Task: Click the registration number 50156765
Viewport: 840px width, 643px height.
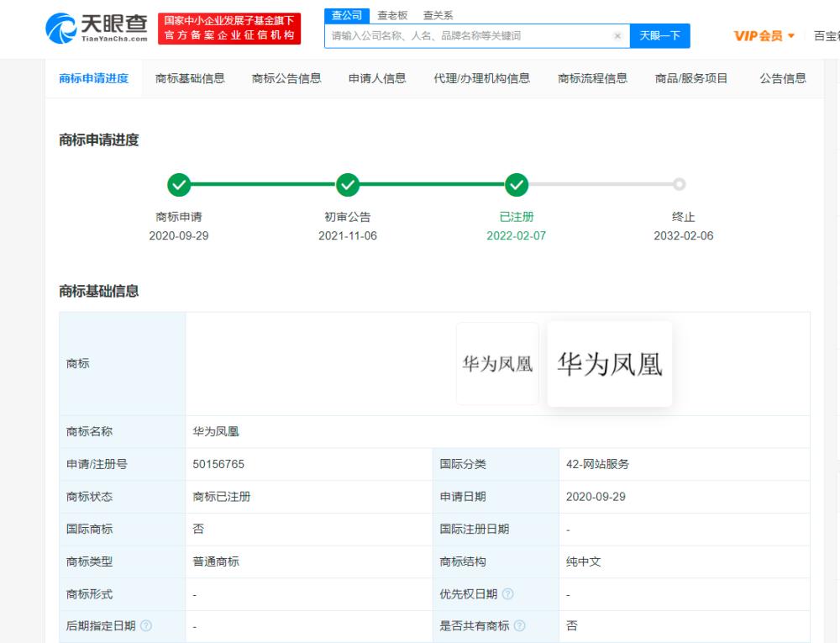Action: click(x=218, y=464)
